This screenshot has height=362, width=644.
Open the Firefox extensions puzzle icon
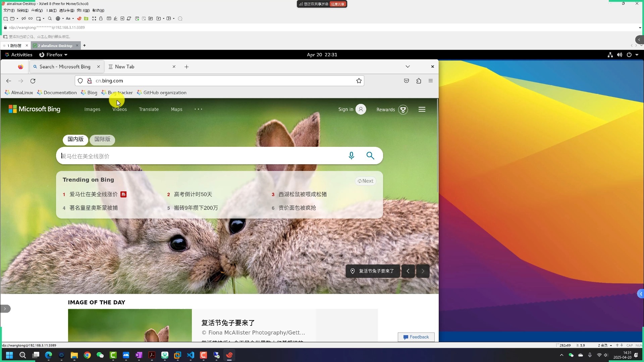(419, 81)
